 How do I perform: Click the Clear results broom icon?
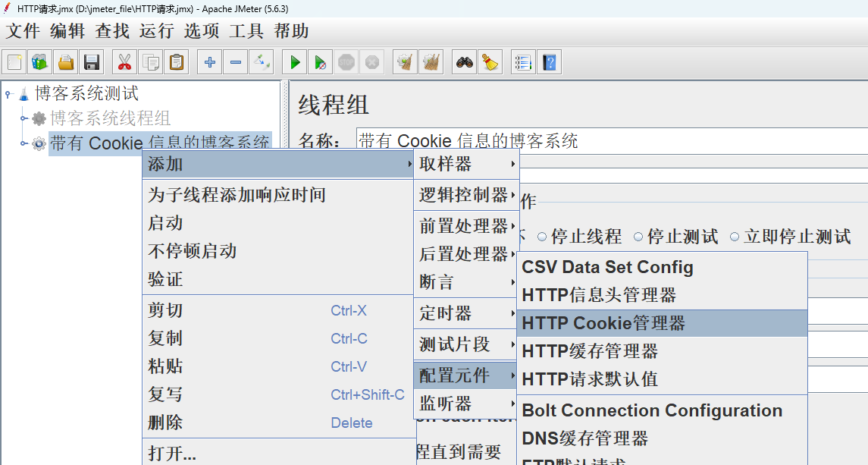coord(406,62)
